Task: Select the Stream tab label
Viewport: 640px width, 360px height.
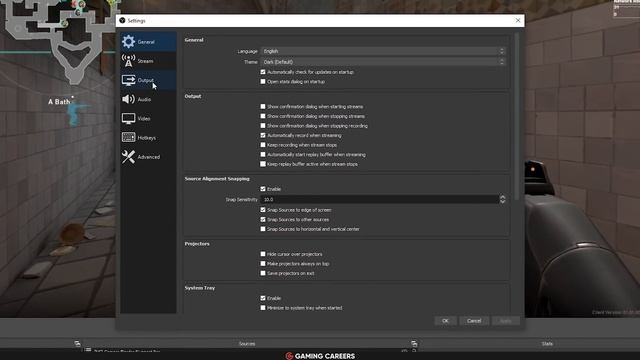Action: [145, 61]
